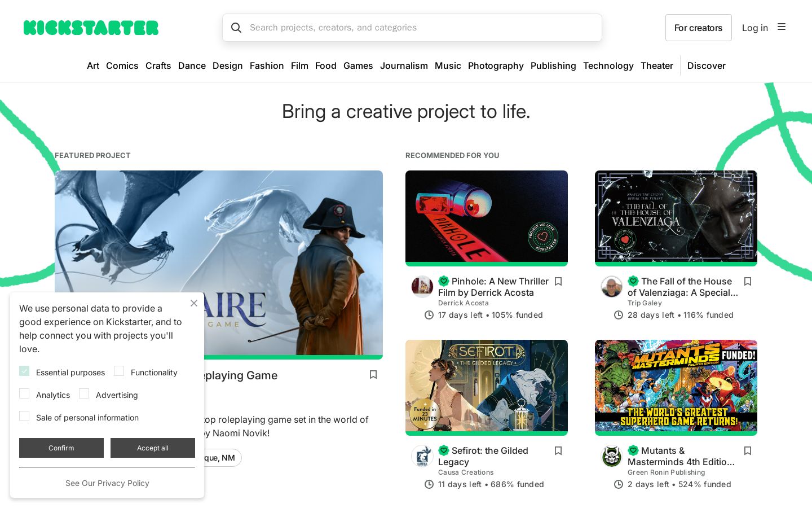Open the Sefirot: the Gilded Legacy title
This screenshot has width=812, height=508.
click(483, 456)
